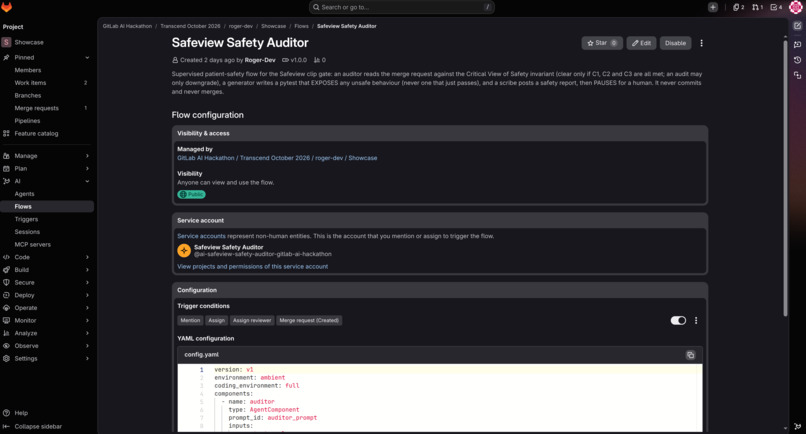Open the Create new plus menu
This screenshot has width=806, height=434.
712,7
